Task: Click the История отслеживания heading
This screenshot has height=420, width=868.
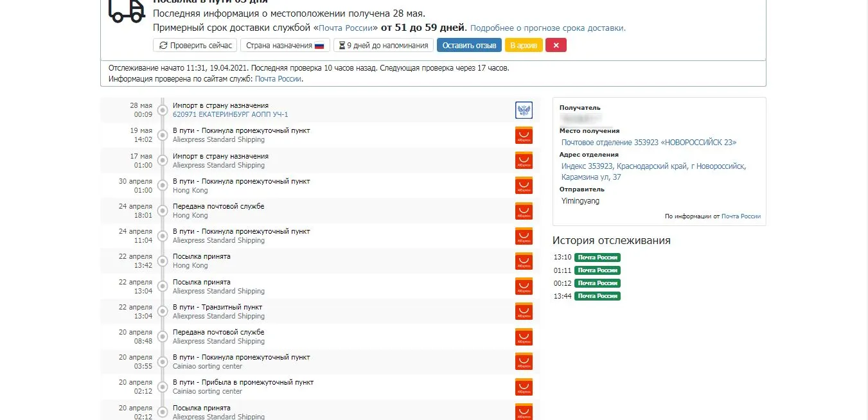Action: pos(612,241)
